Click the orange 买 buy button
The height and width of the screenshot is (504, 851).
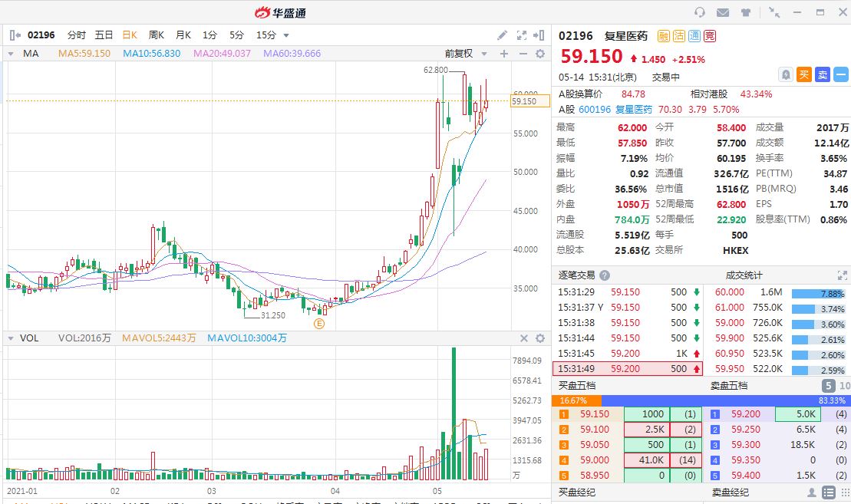803,75
